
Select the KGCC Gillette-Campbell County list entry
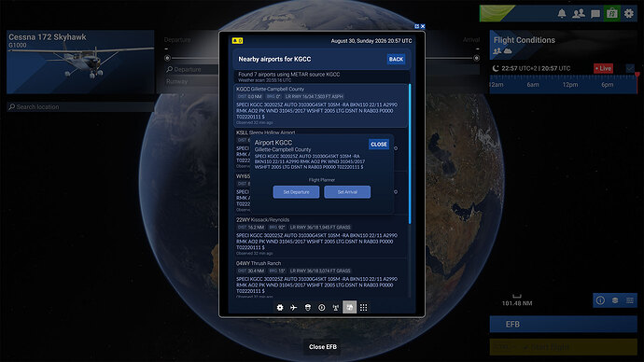pos(321,105)
